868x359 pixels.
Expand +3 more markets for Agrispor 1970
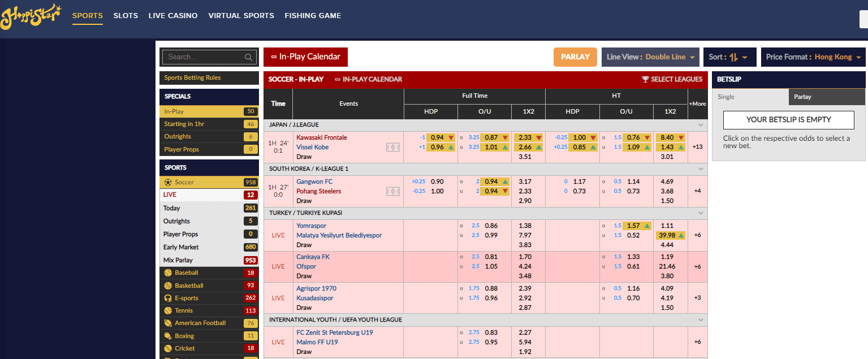[697, 298]
